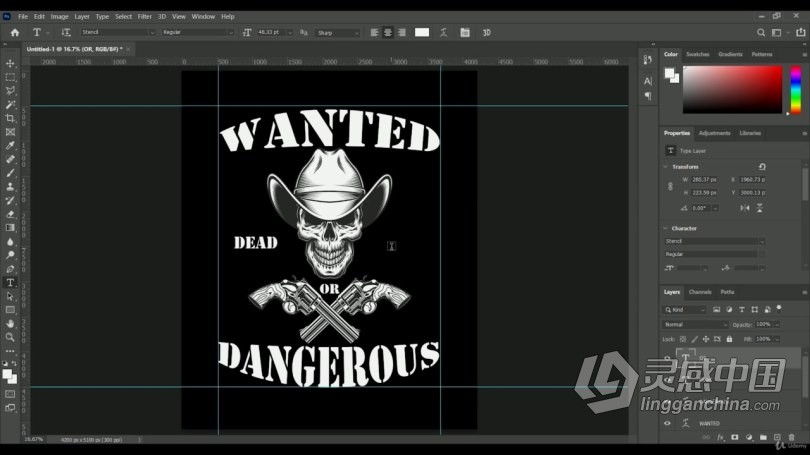Image resolution: width=810 pixels, height=455 pixels.
Task: Open the Window menu
Action: [x=203, y=17]
